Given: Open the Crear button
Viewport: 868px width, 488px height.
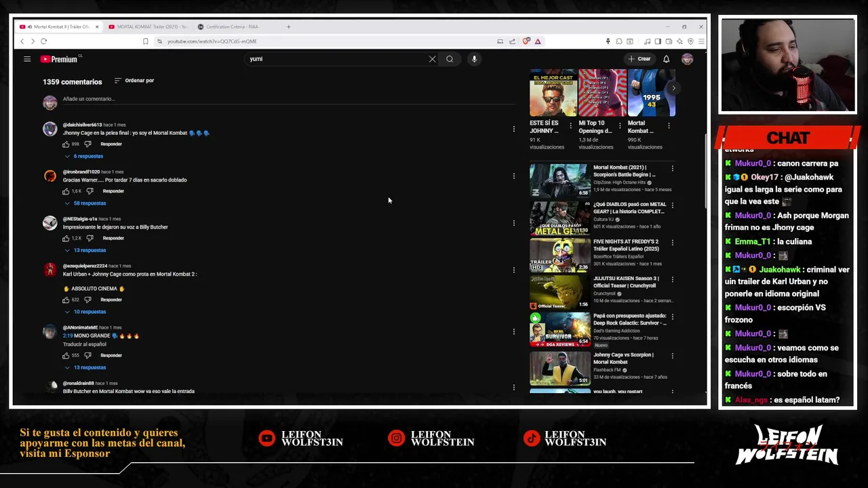Looking at the screenshot, I should click(x=639, y=59).
